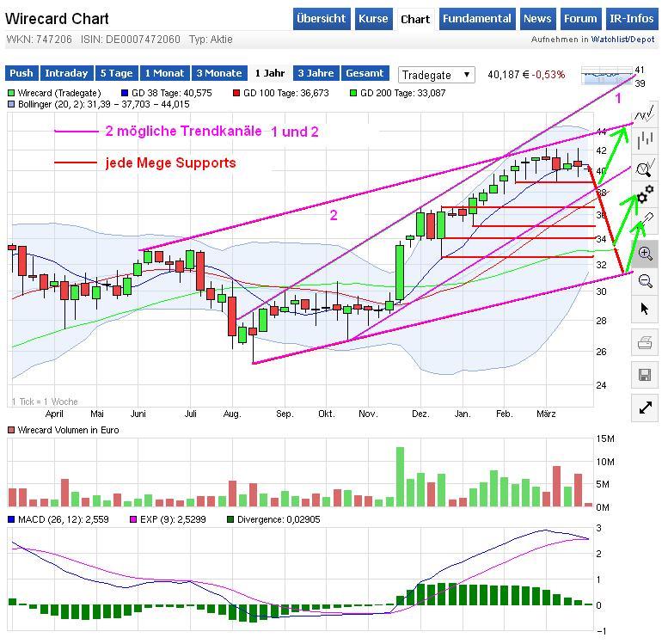Click the März label on time axis
The height and width of the screenshot is (644, 668).
coord(546,414)
